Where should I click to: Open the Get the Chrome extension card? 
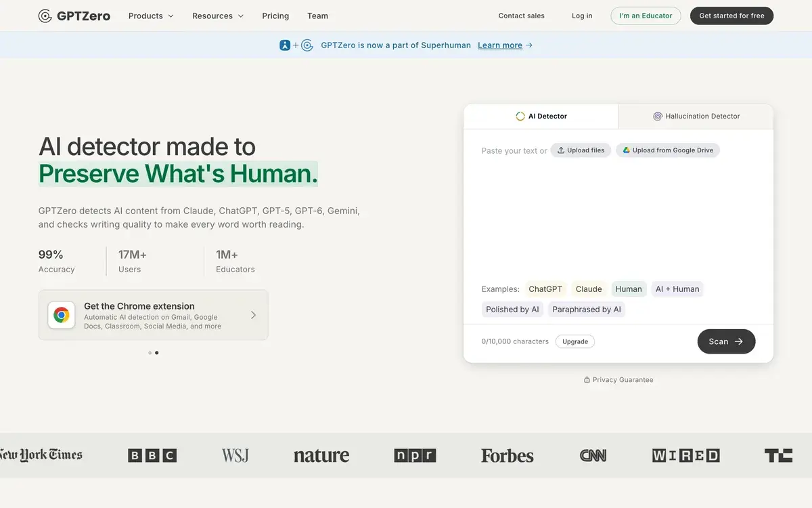(x=153, y=315)
